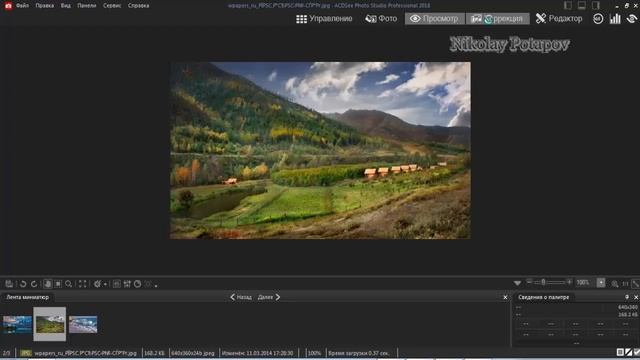Click the 2/3 image counter
Screen dimensions: 640x360
coord(7,353)
